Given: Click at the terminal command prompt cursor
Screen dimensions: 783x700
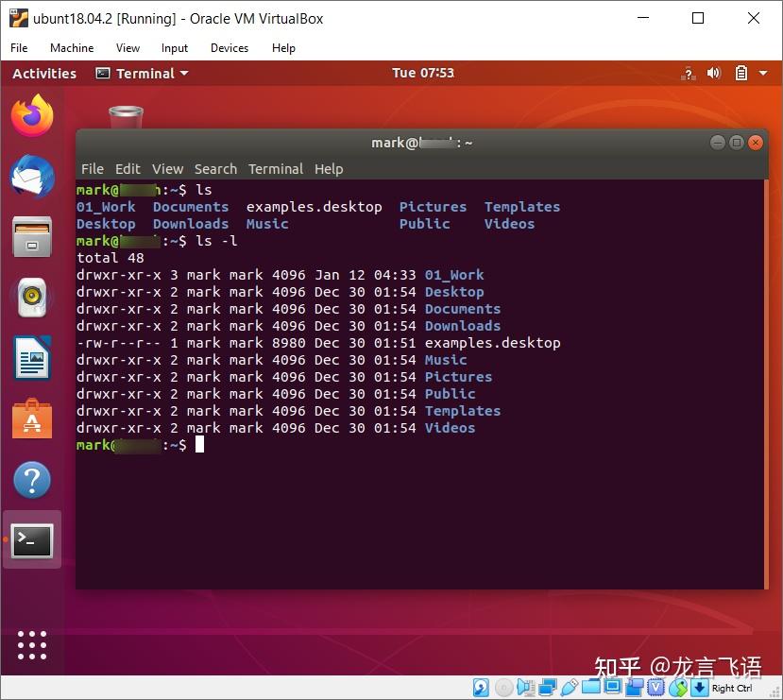Looking at the screenshot, I should [x=199, y=444].
